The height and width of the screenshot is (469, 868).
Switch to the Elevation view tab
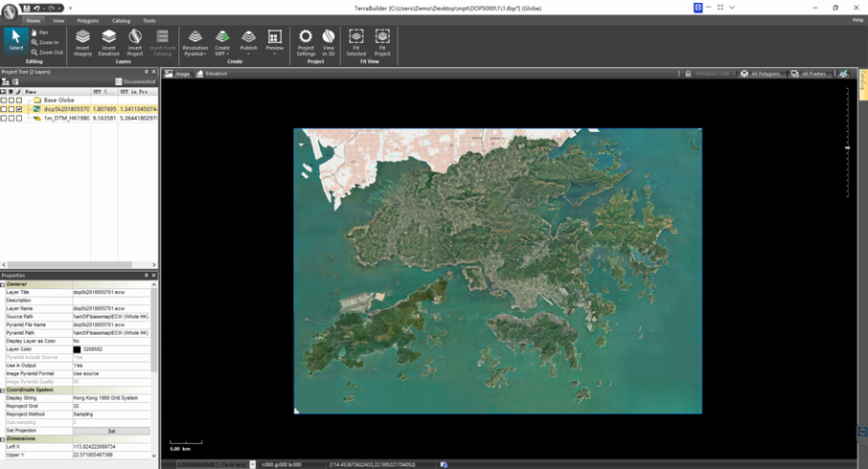point(212,74)
